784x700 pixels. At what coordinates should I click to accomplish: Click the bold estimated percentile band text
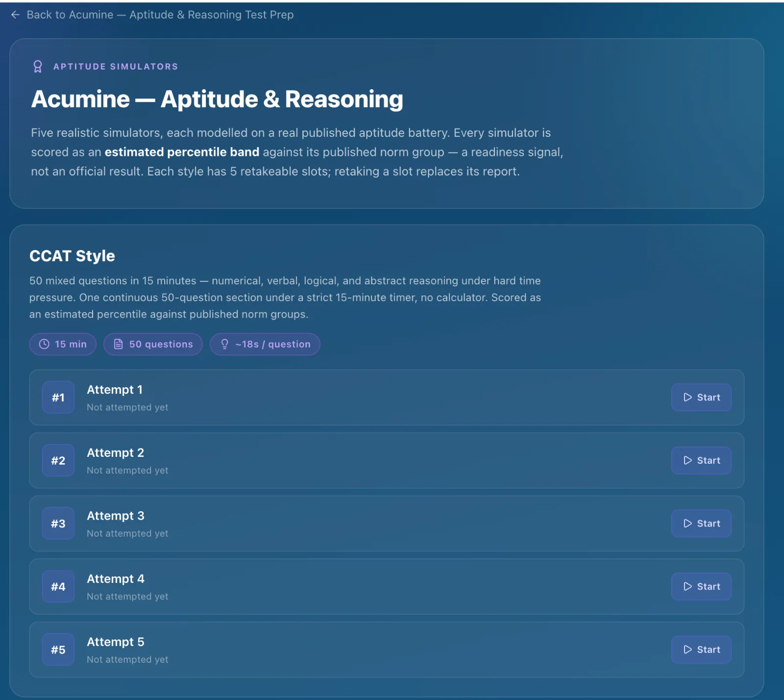[x=182, y=152]
